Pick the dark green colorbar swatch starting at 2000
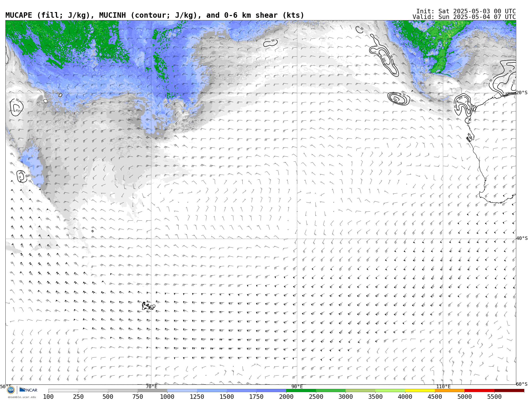Screen dimensions: 532x400 click(301, 390)
